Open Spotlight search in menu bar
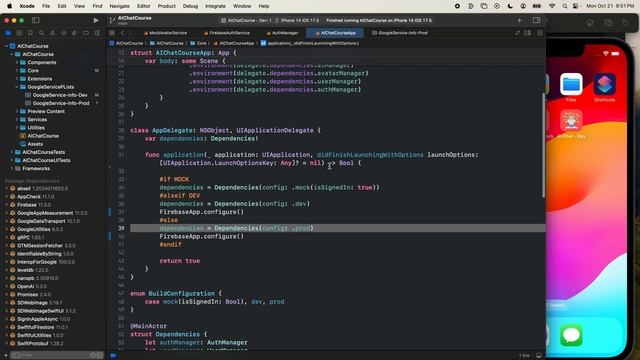640x360 pixels. (564, 6)
